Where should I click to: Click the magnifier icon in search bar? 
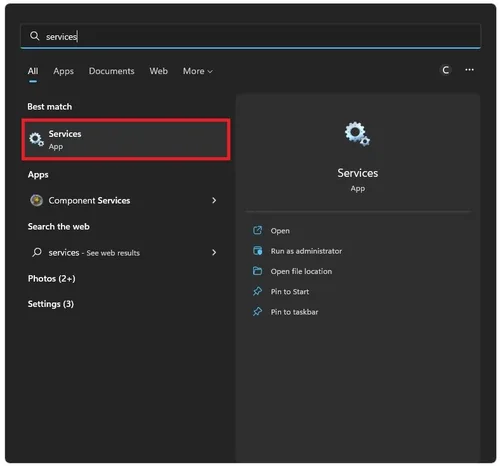(x=34, y=36)
